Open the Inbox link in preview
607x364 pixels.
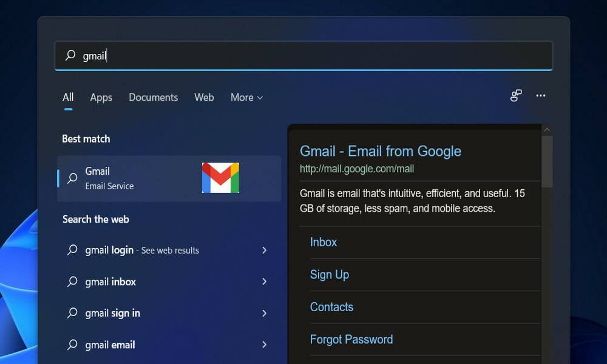coord(324,242)
